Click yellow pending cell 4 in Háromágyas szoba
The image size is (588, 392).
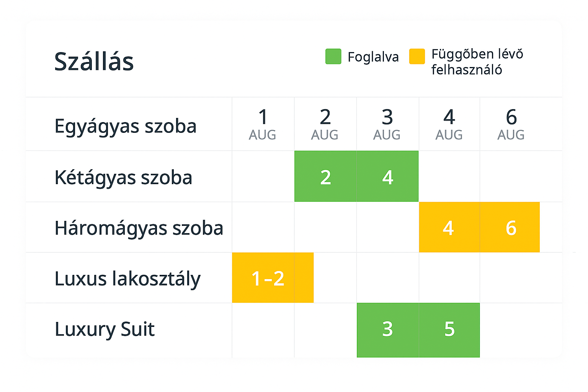pyautogui.click(x=449, y=227)
